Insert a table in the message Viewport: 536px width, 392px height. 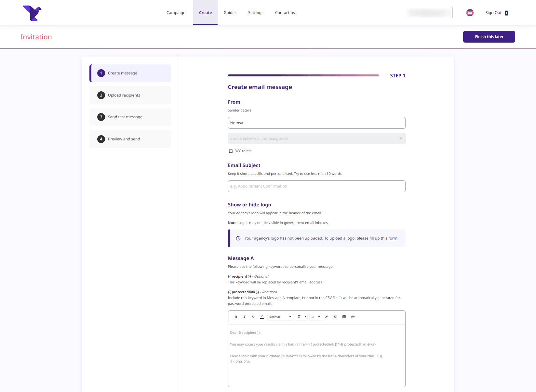click(x=344, y=317)
